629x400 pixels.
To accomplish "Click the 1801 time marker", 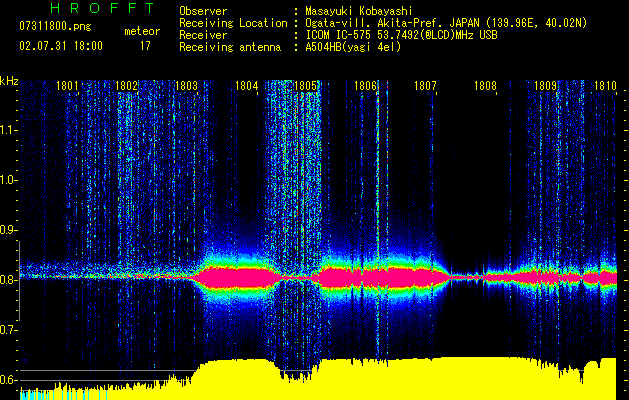I will click(x=67, y=86).
